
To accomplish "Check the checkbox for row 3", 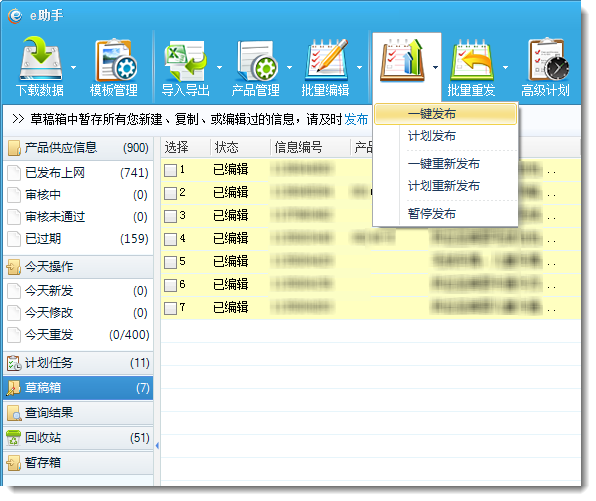I will [x=170, y=216].
